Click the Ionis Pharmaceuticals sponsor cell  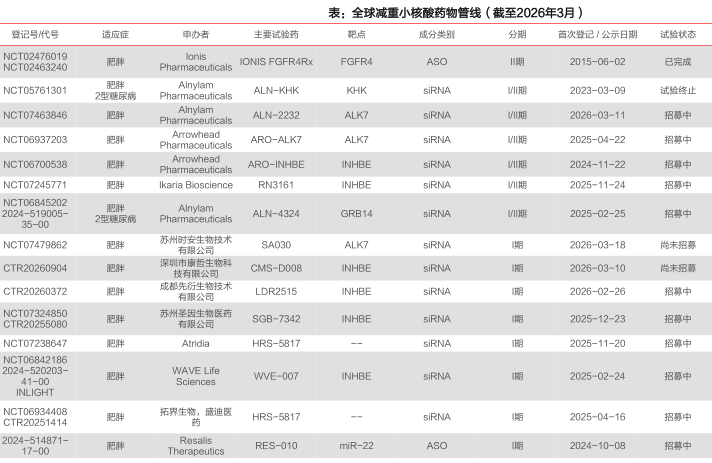tap(196, 61)
